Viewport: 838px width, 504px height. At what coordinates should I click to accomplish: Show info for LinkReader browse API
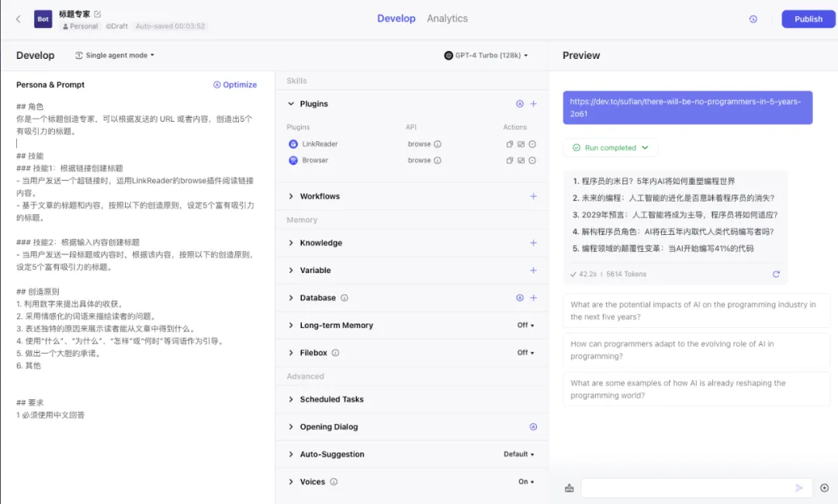click(x=437, y=144)
